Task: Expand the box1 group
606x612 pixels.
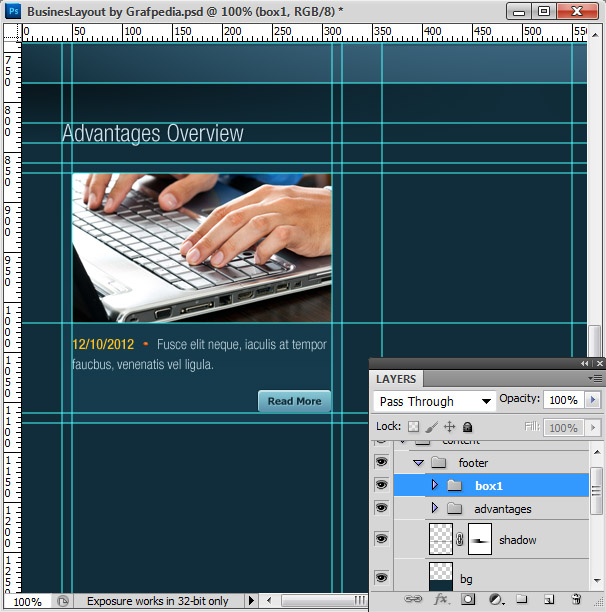Action: point(434,485)
